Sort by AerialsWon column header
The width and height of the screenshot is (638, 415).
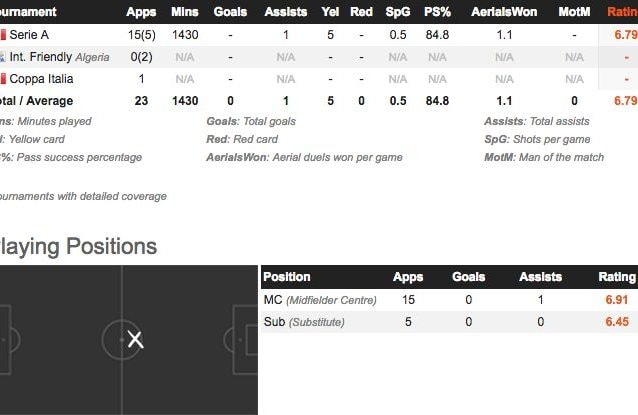504,12
